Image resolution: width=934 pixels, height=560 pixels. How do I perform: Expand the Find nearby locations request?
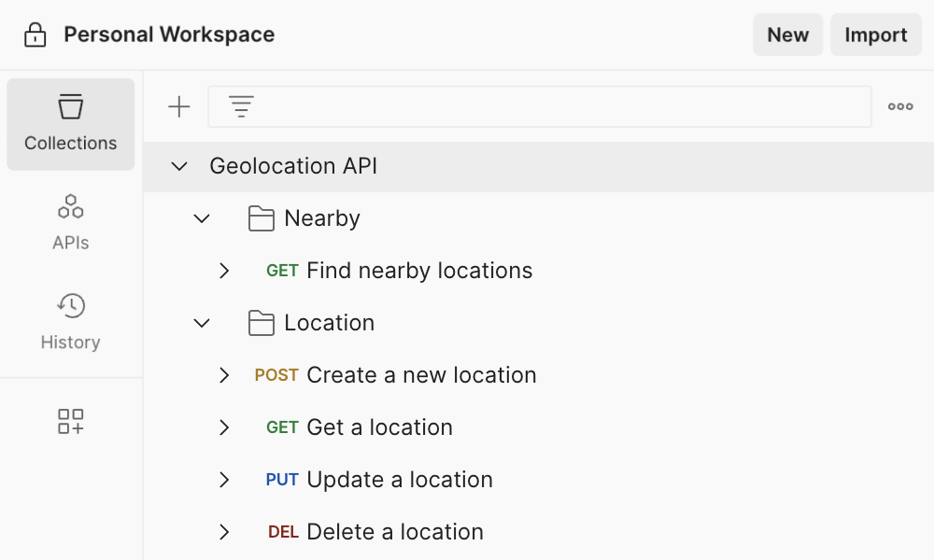224,271
